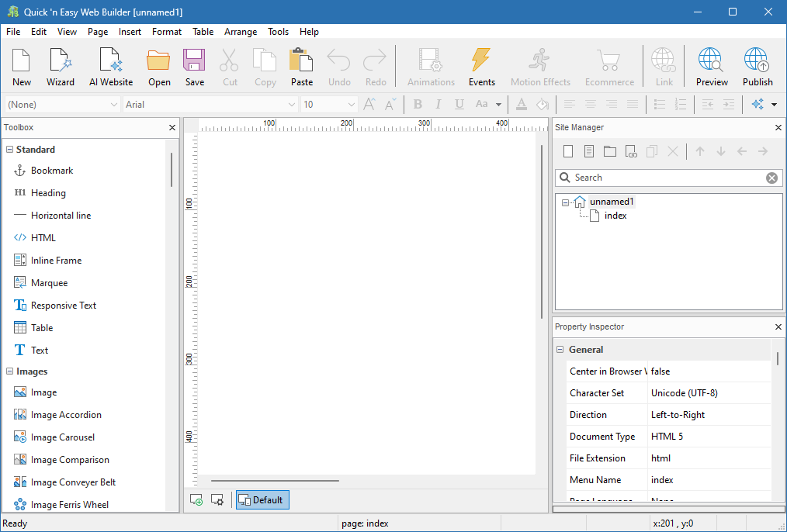Viewport: 787px width, 532px height.
Task: Click the Open folder icon
Action: pos(159,67)
